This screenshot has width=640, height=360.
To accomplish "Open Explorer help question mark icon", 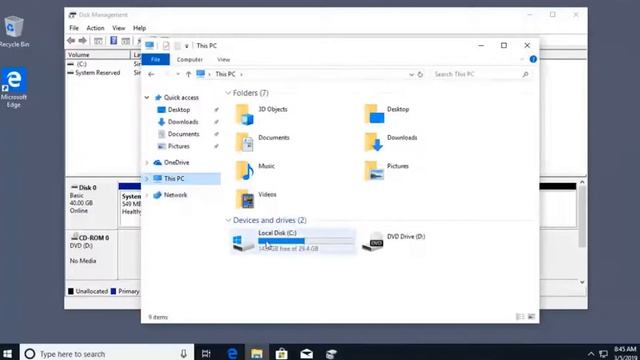I will click(533, 59).
